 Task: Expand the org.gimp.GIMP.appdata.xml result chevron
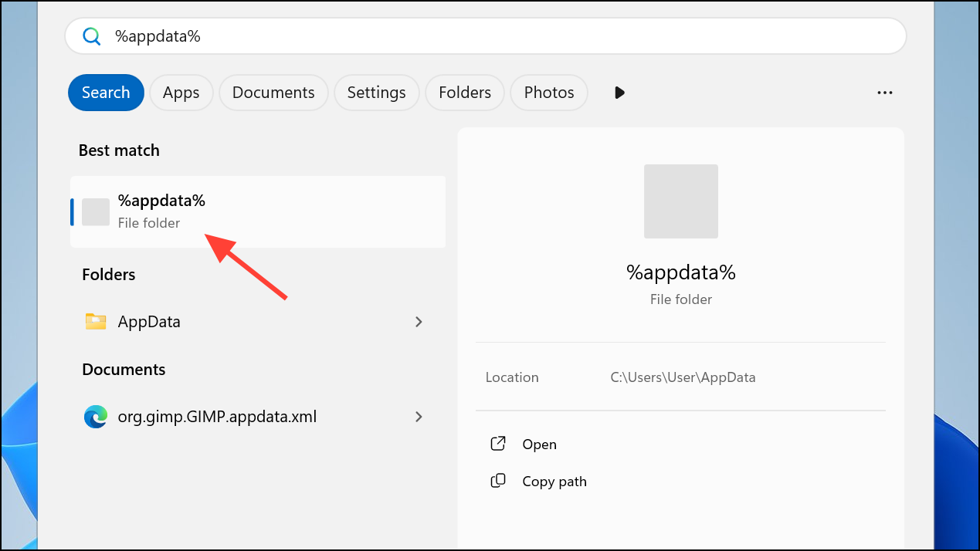(419, 417)
